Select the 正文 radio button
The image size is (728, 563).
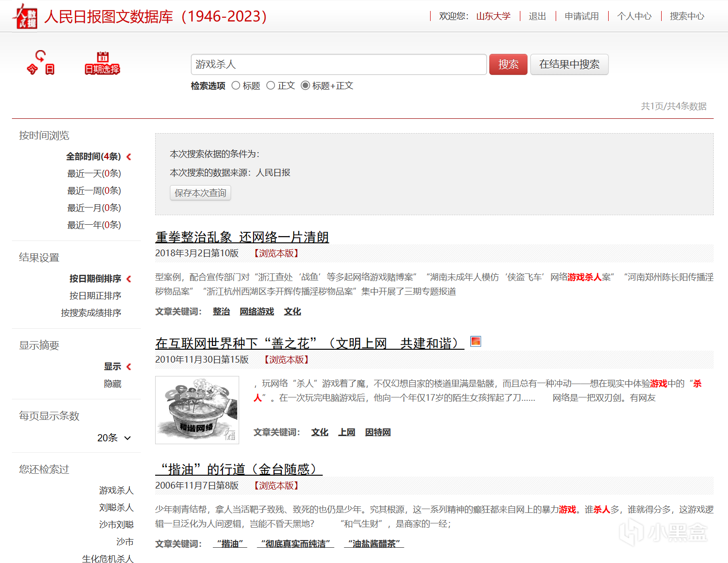tap(271, 85)
